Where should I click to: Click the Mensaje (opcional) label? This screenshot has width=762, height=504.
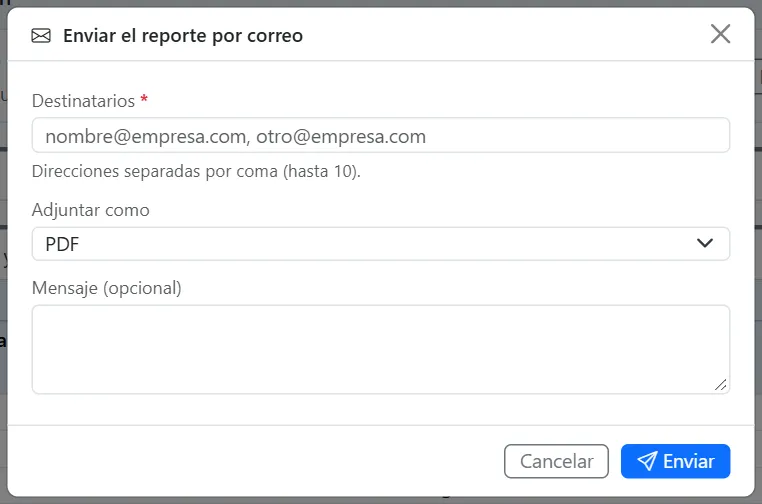pos(106,288)
